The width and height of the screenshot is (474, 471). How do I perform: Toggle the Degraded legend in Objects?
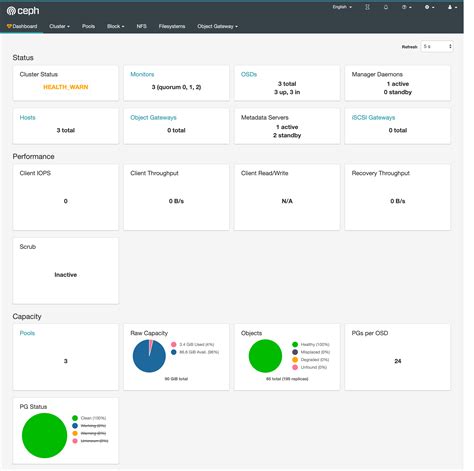pos(310,360)
